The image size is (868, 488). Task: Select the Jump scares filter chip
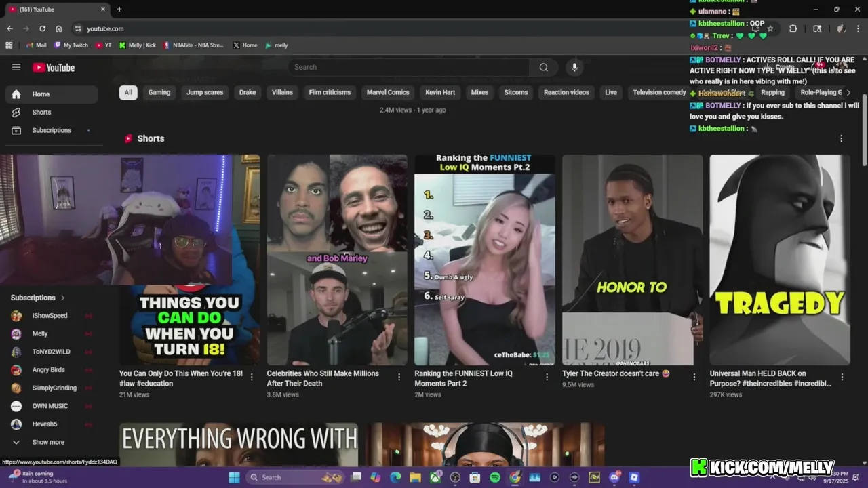coord(205,92)
